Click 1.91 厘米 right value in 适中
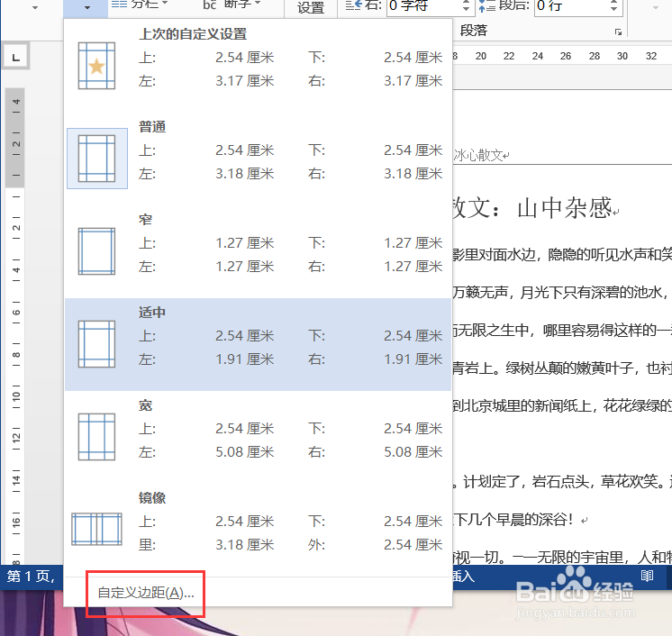672x636 pixels. 413,359
